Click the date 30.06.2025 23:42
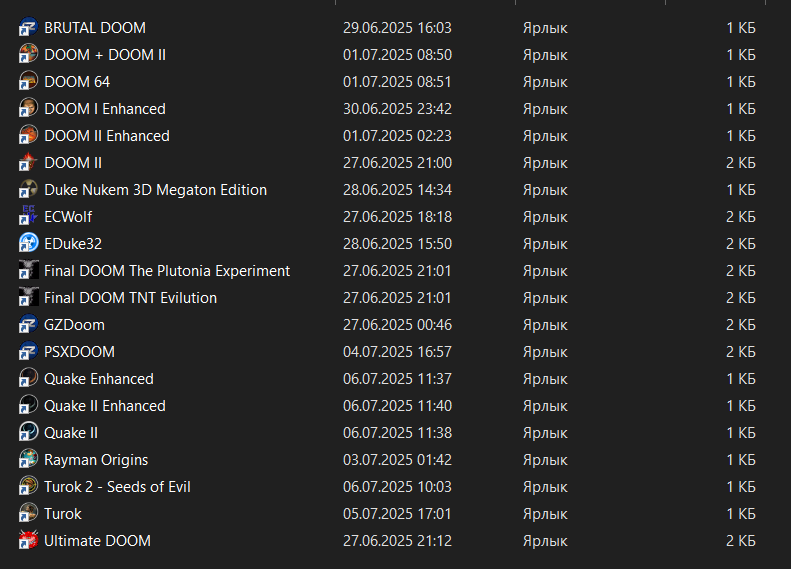Image resolution: width=791 pixels, height=569 pixels. point(398,108)
